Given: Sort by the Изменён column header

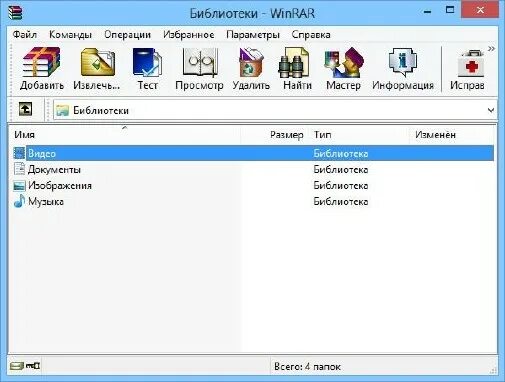Looking at the screenshot, I should 451,135.
